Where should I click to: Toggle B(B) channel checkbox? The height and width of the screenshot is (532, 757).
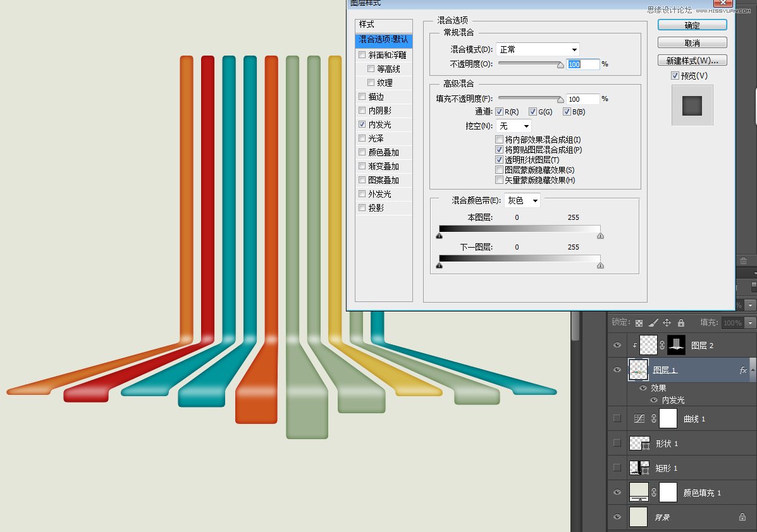567,112
